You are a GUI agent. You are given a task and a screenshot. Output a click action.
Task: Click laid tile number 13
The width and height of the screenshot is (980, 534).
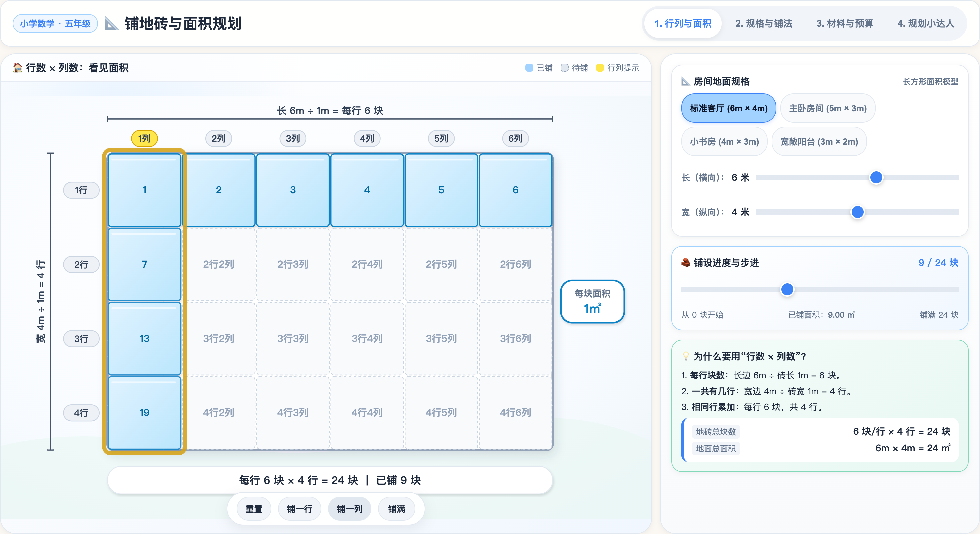[x=144, y=339]
